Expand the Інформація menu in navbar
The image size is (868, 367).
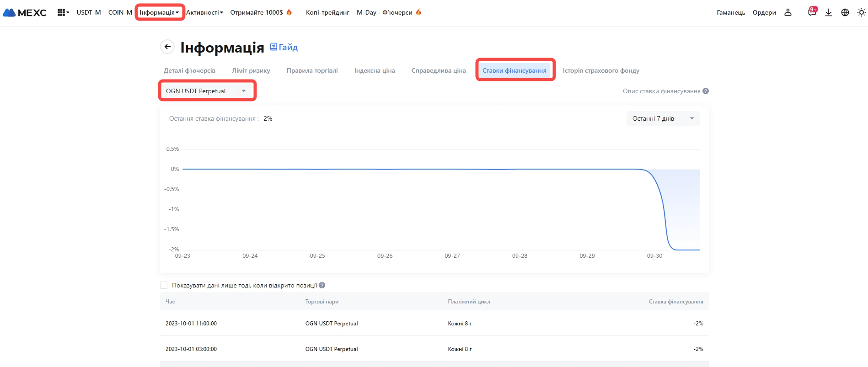click(159, 12)
